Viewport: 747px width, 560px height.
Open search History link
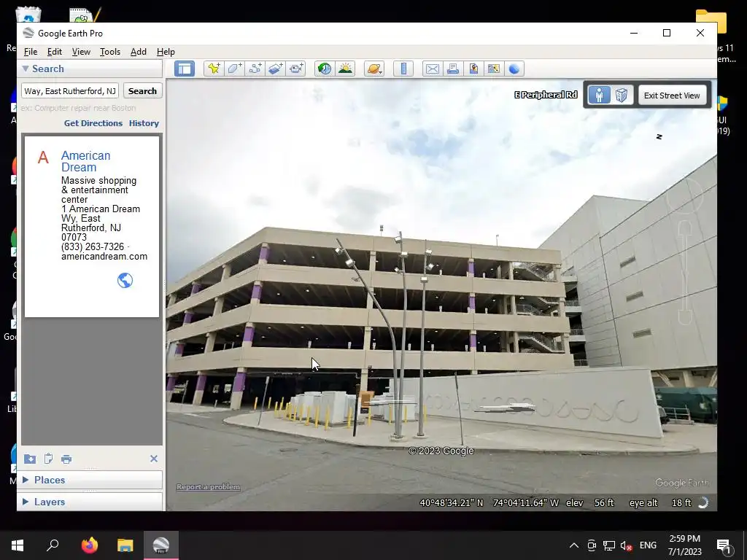144,123
